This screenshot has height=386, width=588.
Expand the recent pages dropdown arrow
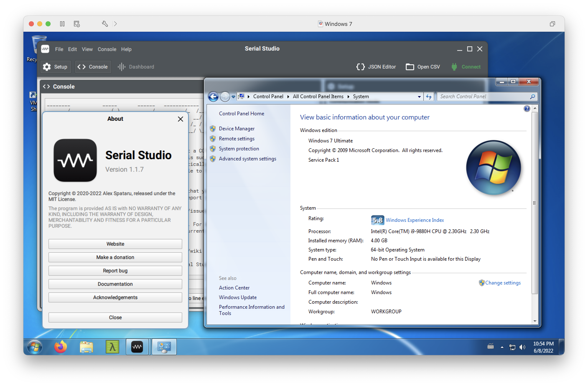pos(233,96)
